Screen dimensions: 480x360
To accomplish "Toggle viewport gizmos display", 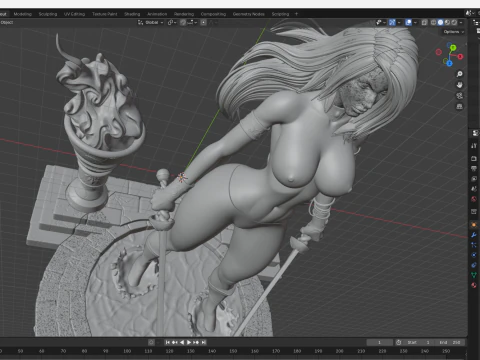I will (392, 22).
